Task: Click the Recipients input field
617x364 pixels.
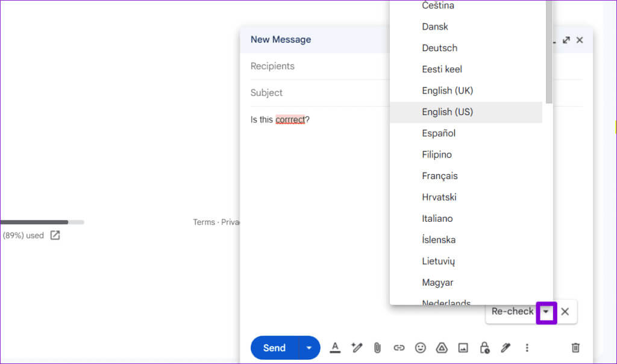Action: pos(319,66)
